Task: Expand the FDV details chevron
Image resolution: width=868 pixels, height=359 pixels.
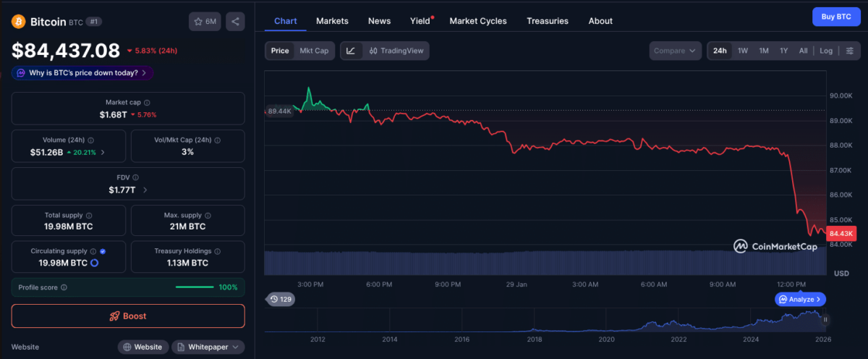Action: [x=145, y=190]
